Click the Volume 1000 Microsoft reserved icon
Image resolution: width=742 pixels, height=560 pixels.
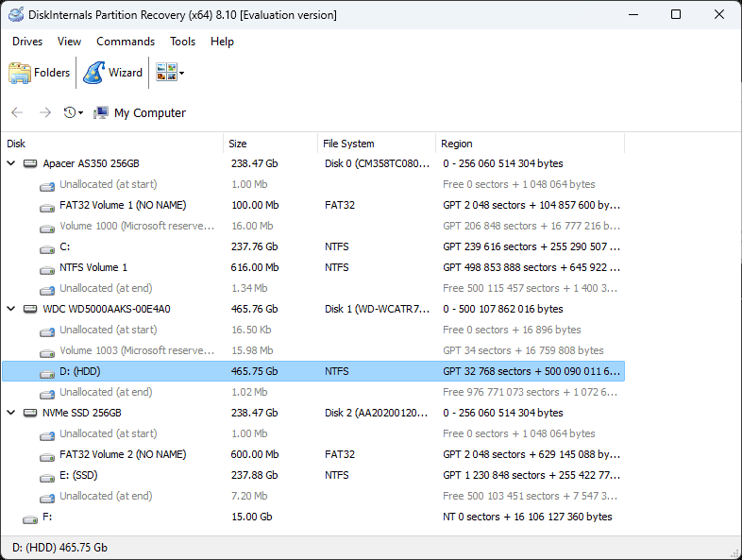tap(47, 228)
